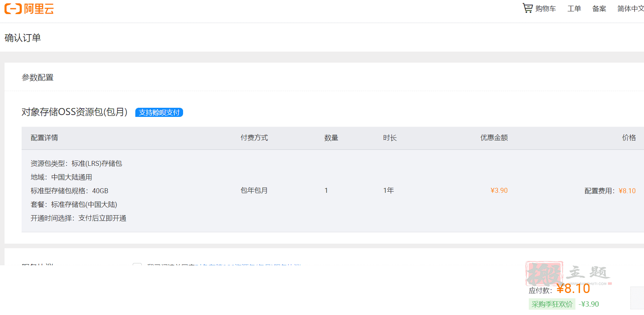The height and width of the screenshot is (315, 644).
Task: Click the ¥3.90 discount amount
Action: click(x=499, y=191)
